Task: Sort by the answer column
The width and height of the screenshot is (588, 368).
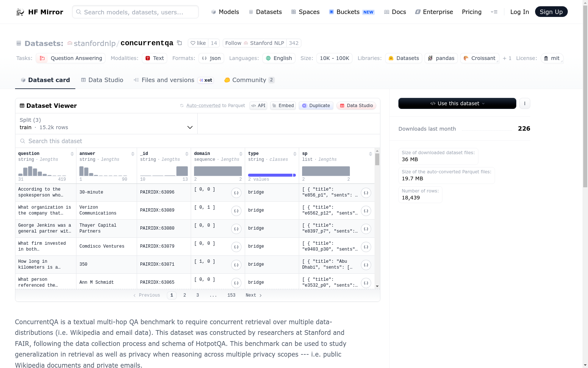Action: [133, 154]
